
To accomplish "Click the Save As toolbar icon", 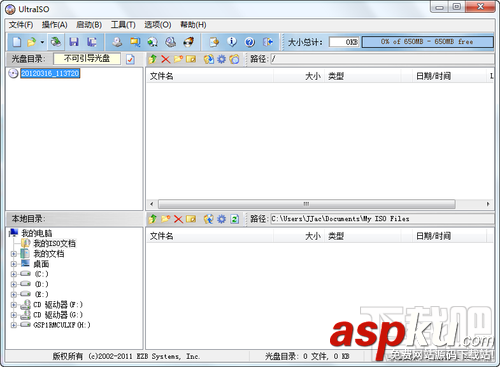I will [91, 42].
